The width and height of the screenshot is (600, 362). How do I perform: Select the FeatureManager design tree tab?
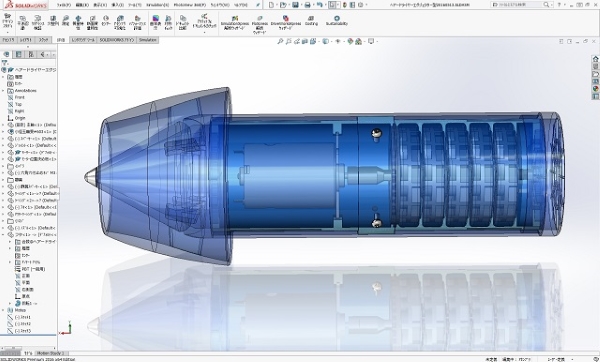click(x=6, y=54)
